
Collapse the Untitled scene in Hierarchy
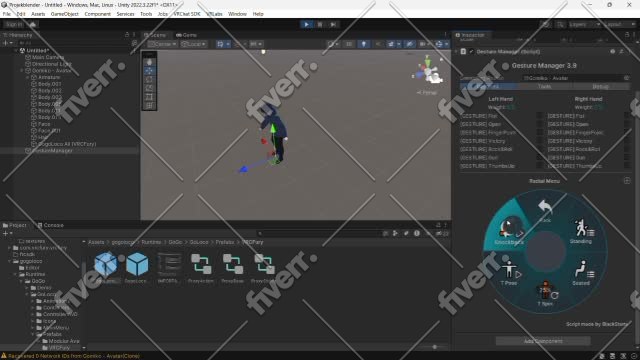tap(16, 51)
